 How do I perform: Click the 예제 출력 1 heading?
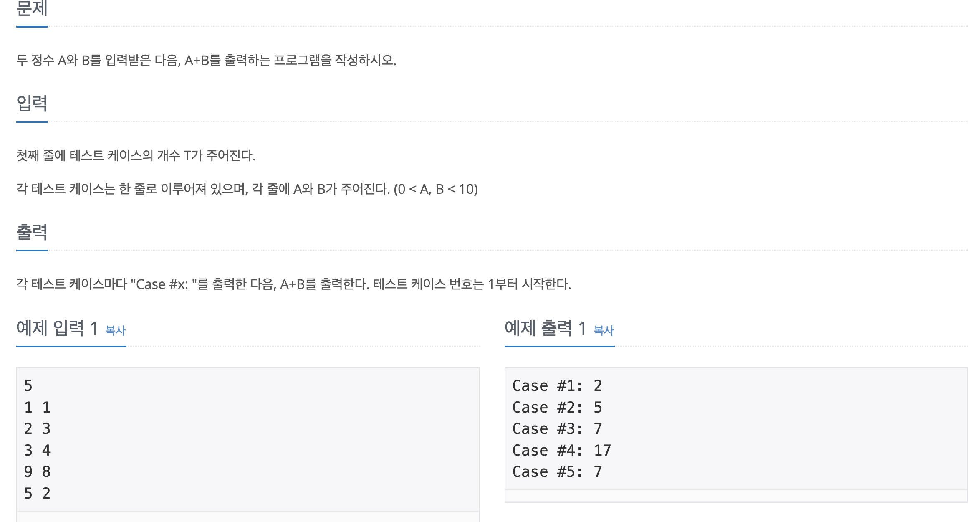[546, 328]
